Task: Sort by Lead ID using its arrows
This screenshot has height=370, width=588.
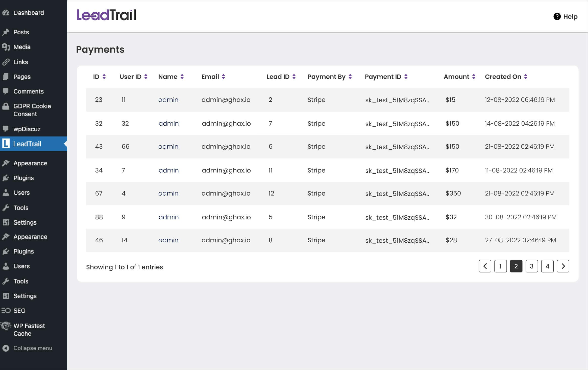Action: 294,77
